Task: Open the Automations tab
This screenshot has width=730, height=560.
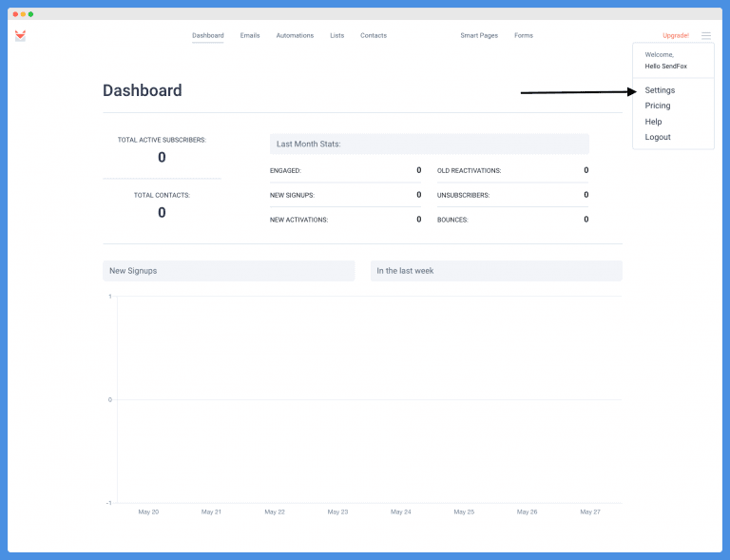Action: (295, 35)
